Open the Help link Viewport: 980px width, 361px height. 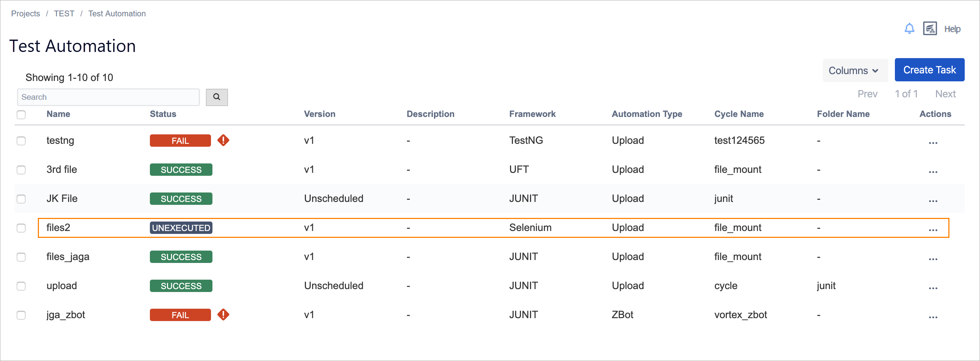(x=952, y=29)
